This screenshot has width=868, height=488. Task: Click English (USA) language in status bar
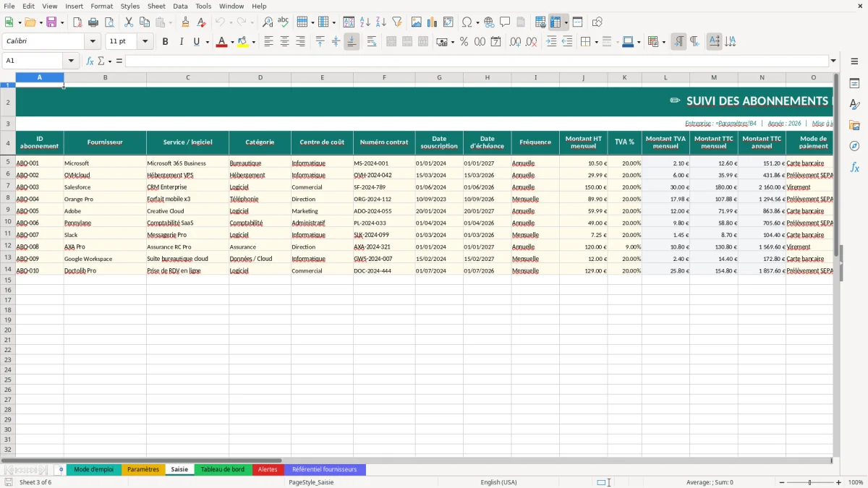point(498,482)
